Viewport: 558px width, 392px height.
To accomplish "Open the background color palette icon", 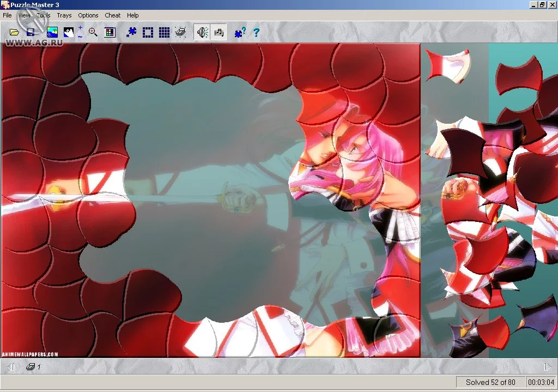I will pos(110,32).
